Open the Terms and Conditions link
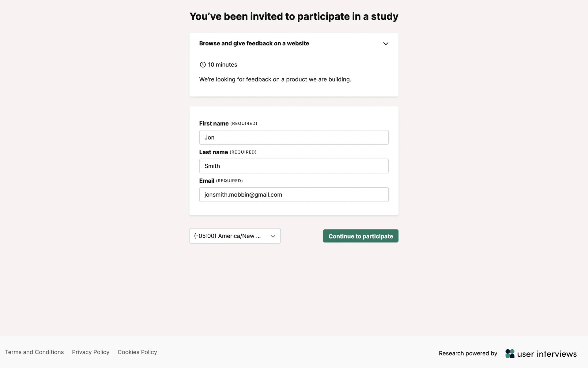Image resolution: width=588 pixels, height=368 pixels. coord(34,352)
